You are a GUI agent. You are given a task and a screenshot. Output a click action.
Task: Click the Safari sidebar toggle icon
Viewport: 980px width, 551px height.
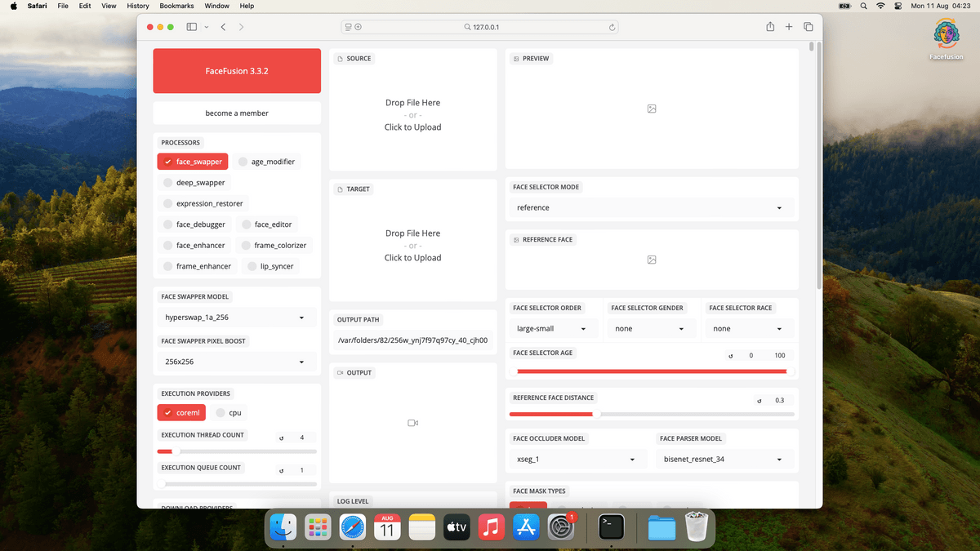pos(192,27)
